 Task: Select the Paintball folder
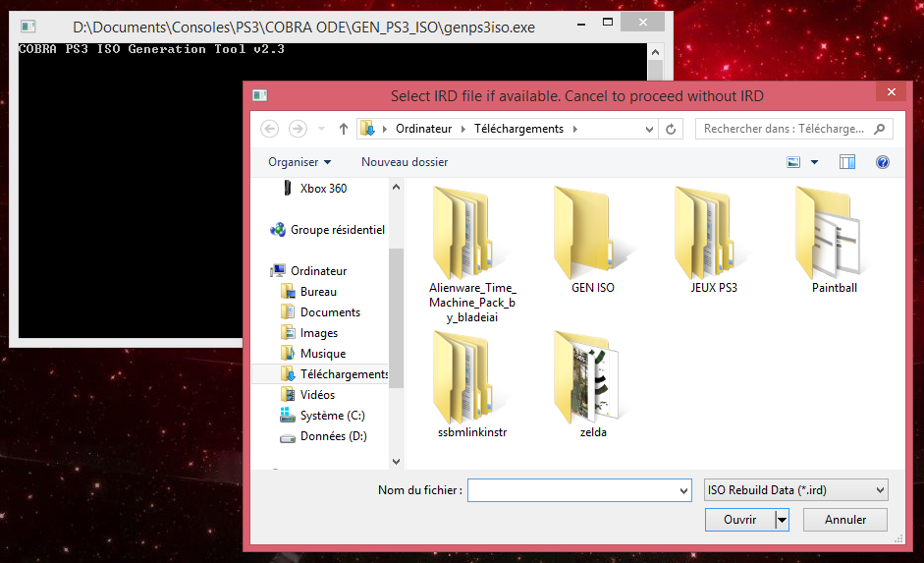835,241
